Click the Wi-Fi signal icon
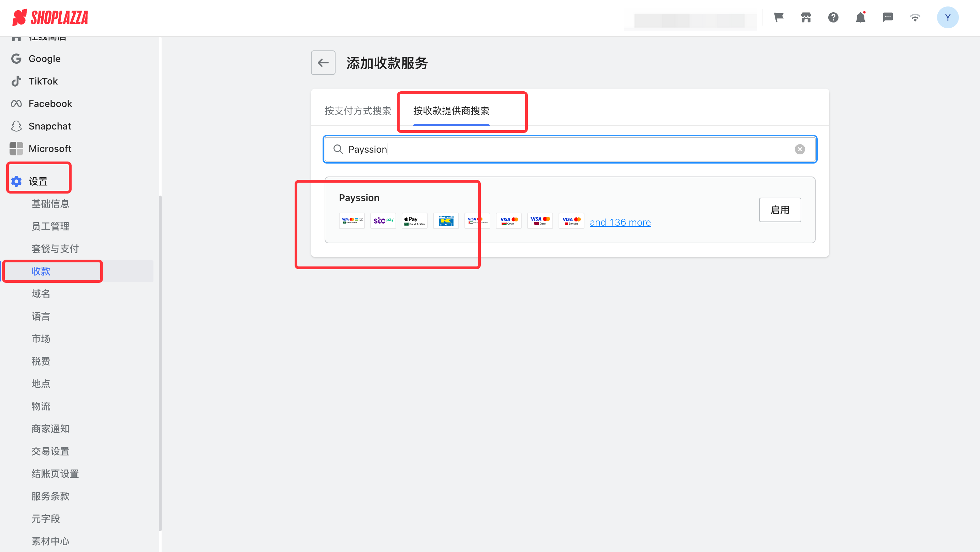 pyautogui.click(x=915, y=17)
